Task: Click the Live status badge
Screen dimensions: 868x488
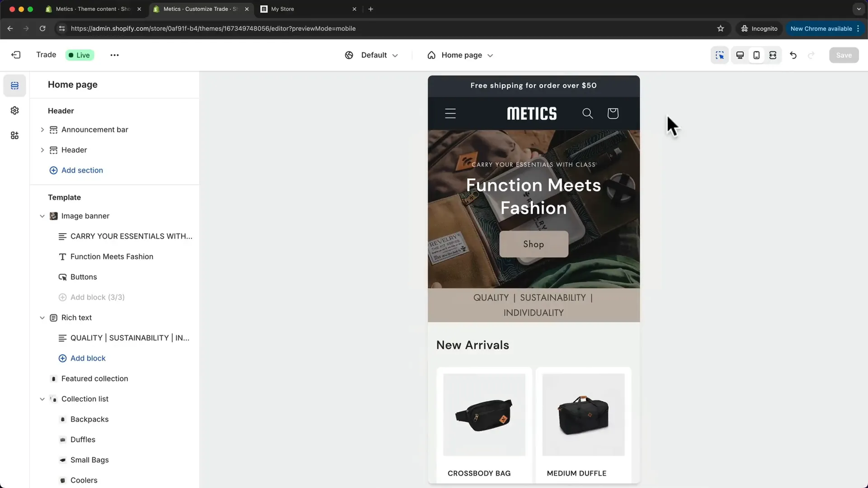Action: [80, 55]
